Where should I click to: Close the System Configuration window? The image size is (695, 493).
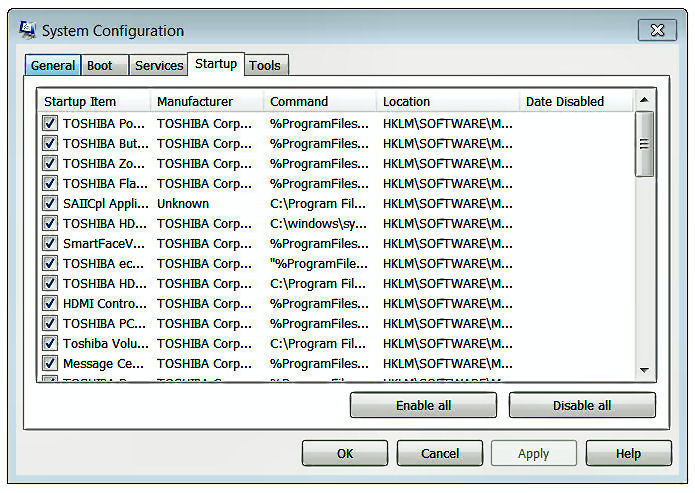(657, 30)
